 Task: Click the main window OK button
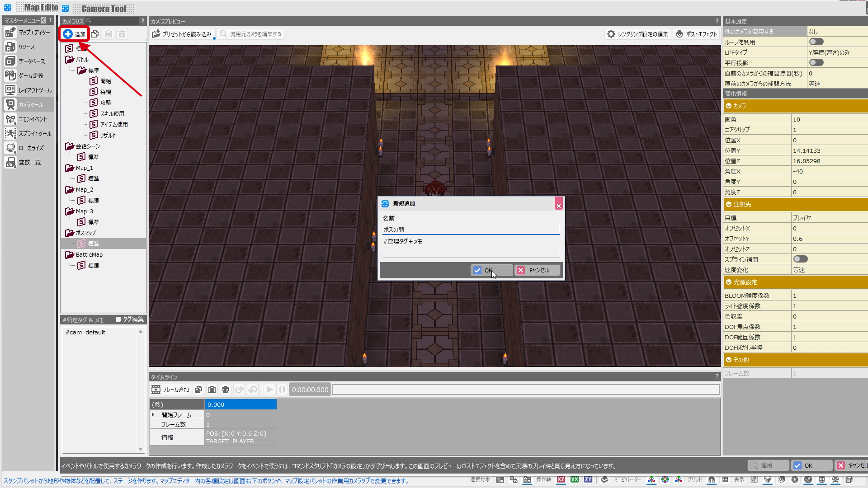[812, 465]
